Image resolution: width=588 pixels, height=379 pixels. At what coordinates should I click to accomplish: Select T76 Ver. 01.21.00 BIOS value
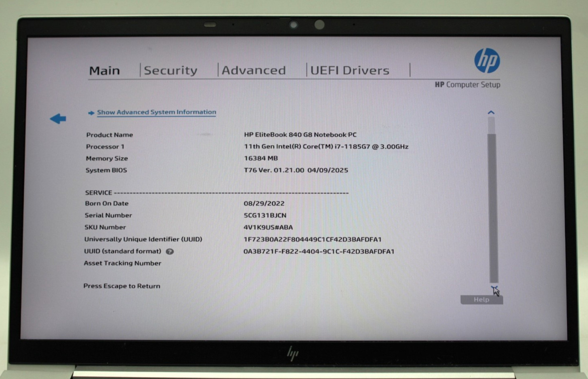(296, 170)
